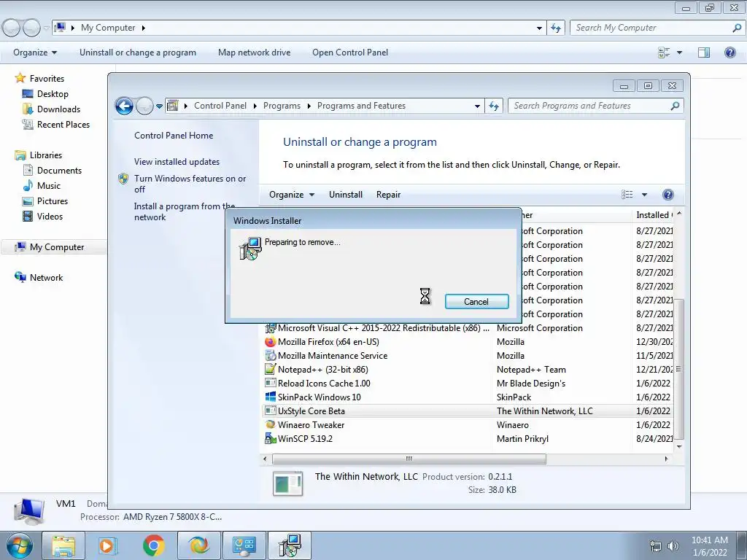Click WinSCP icon in list

tap(270, 438)
